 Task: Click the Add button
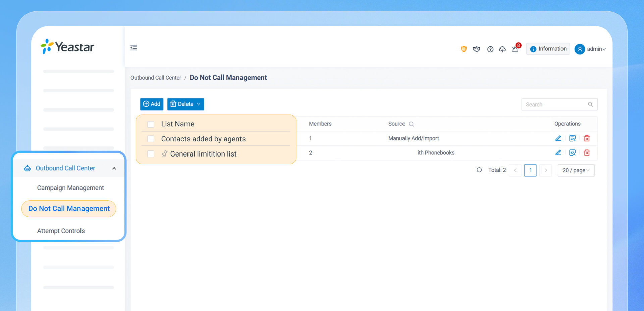152,104
